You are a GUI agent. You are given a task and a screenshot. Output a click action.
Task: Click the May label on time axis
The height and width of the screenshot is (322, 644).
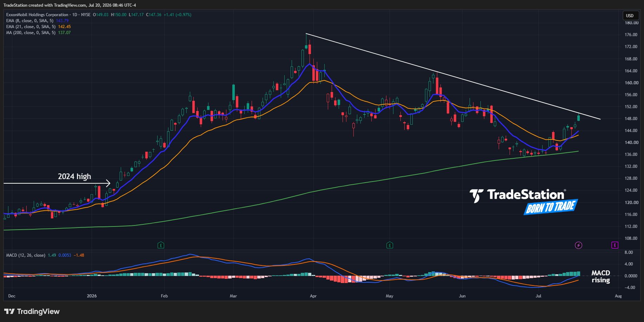(x=390, y=296)
